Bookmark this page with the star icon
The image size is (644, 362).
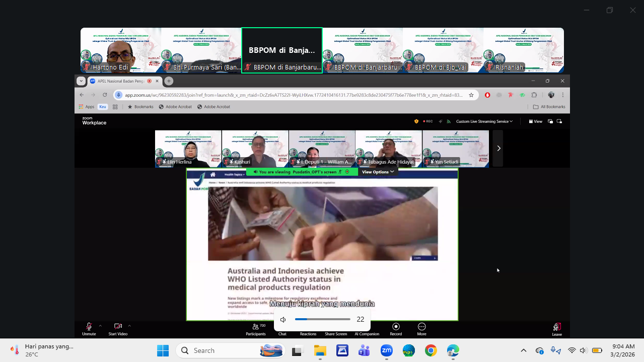(471, 95)
